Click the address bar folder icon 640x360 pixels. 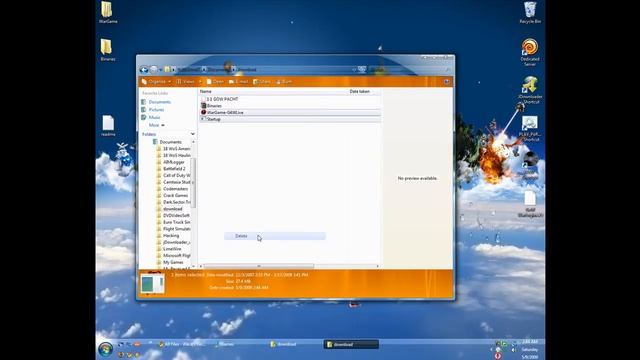167,70
